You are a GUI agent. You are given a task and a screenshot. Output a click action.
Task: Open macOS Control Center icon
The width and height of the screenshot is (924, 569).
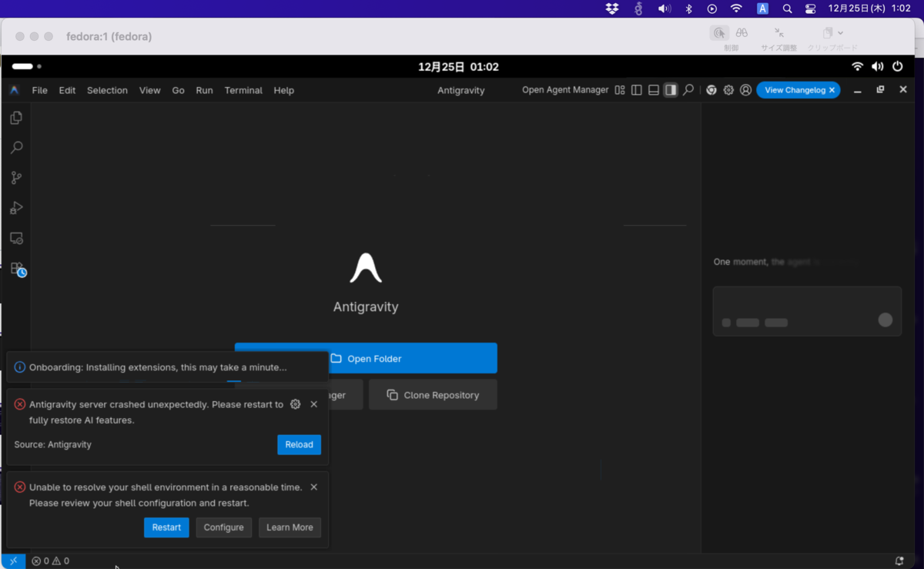click(x=810, y=8)
